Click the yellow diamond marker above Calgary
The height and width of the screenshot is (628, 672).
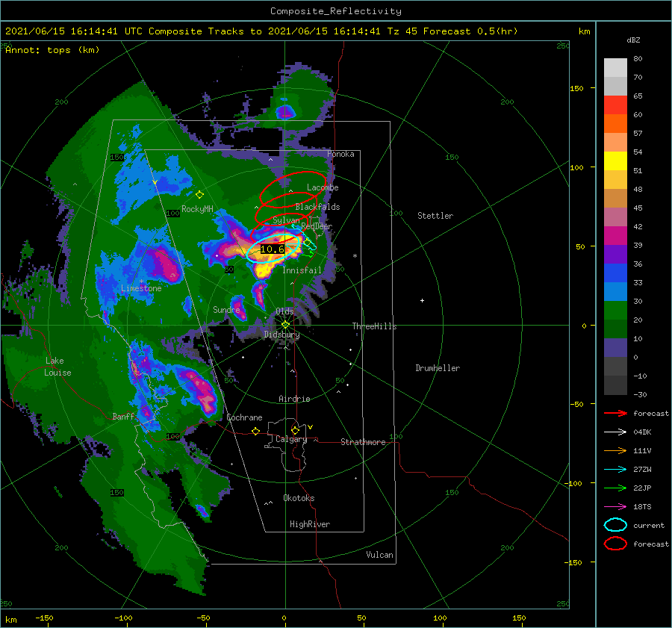tap(295, 430)
